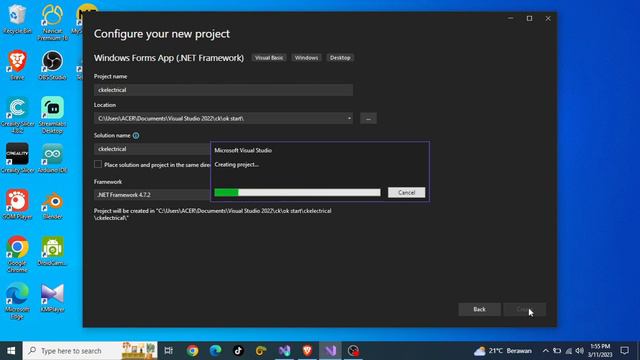Open Edge from the taskbar
This screenshot has width=640, height=360.
coord(215,351)
